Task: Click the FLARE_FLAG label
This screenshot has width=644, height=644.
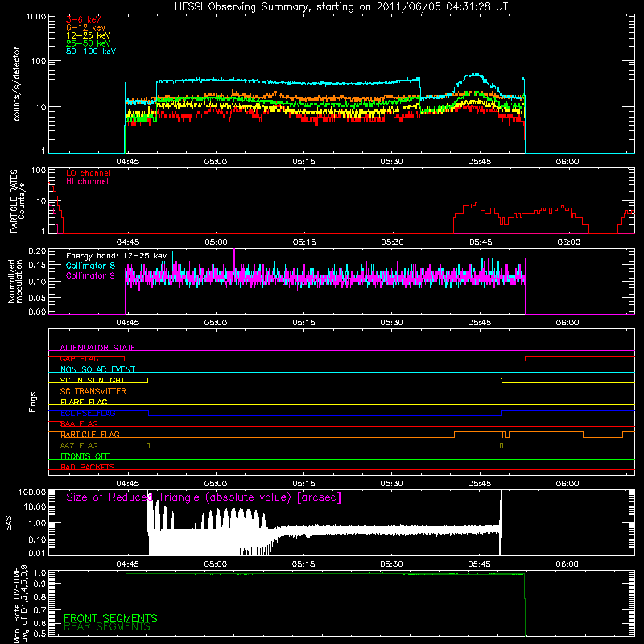Action: 84,402
